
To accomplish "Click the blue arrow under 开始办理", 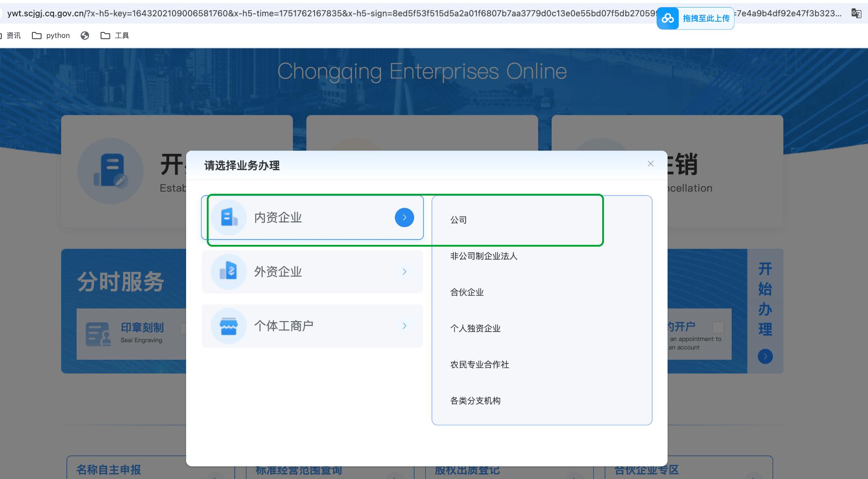I will [765, 356].
